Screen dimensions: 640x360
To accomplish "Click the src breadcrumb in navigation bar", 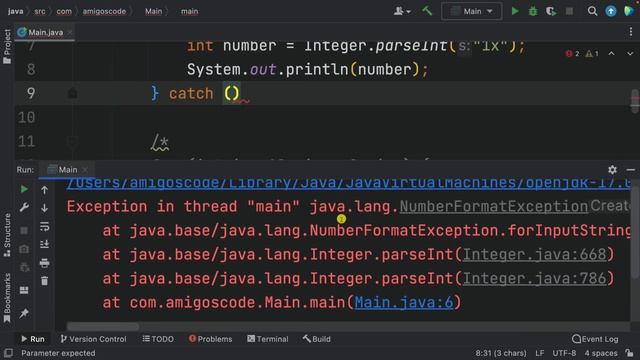I will [x=40, y=11].
